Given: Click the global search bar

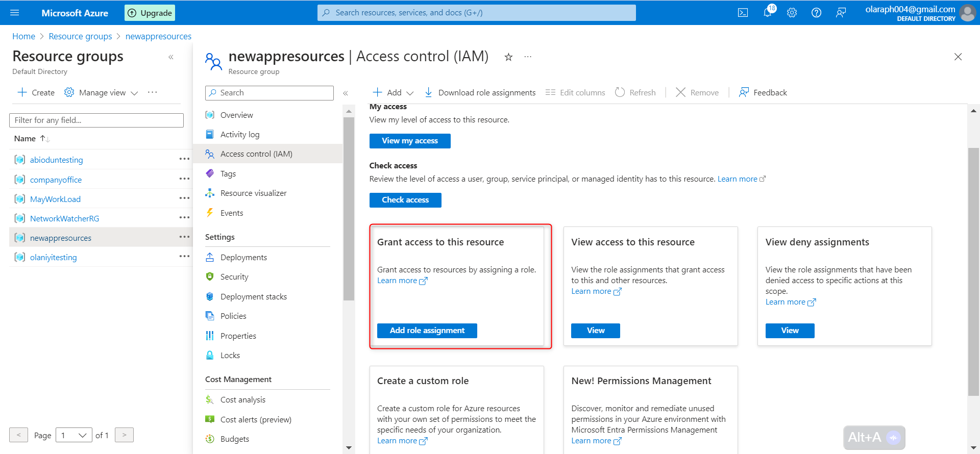Looking at the screenshot, I should click(x=477, y=13).
